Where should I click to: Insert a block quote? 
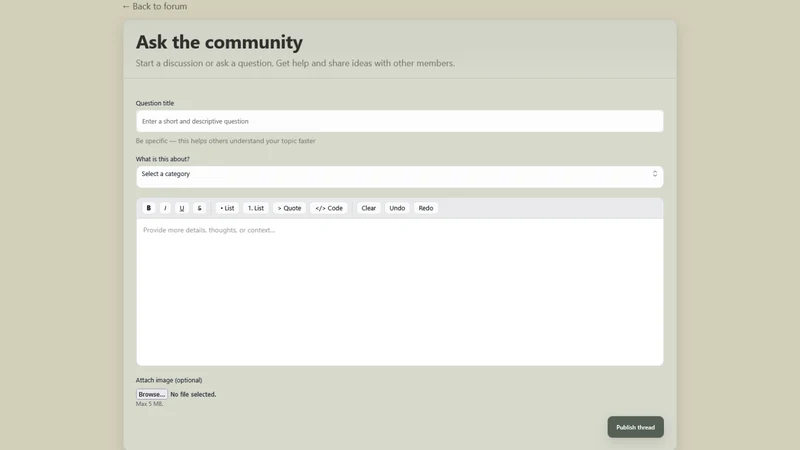[289, 208]
